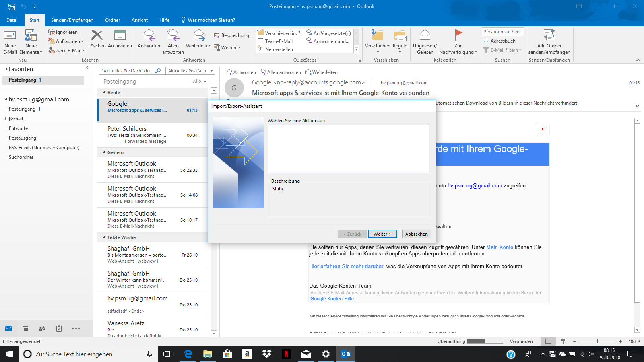Switch to the Ansicht tab
644x362 pixels.
coord(140,20)
